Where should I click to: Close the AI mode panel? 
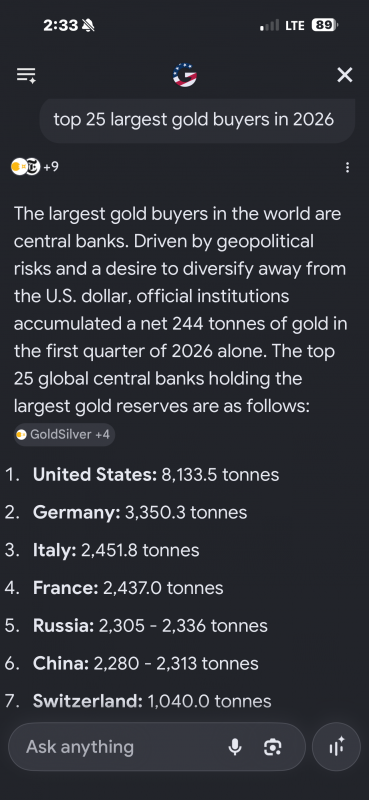coord(345,76)
